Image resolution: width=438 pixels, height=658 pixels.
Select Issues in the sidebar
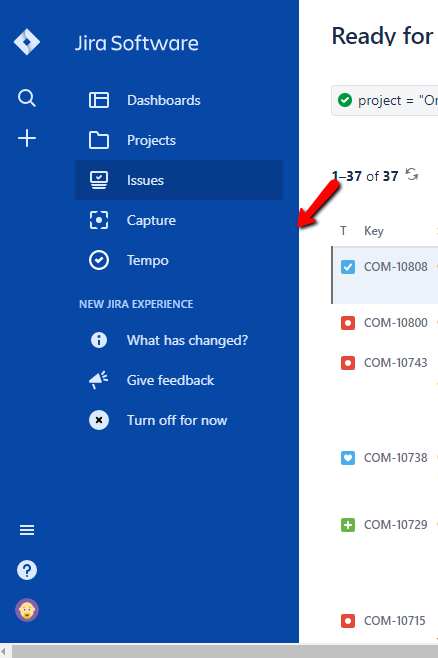click(x=179, y=180)
